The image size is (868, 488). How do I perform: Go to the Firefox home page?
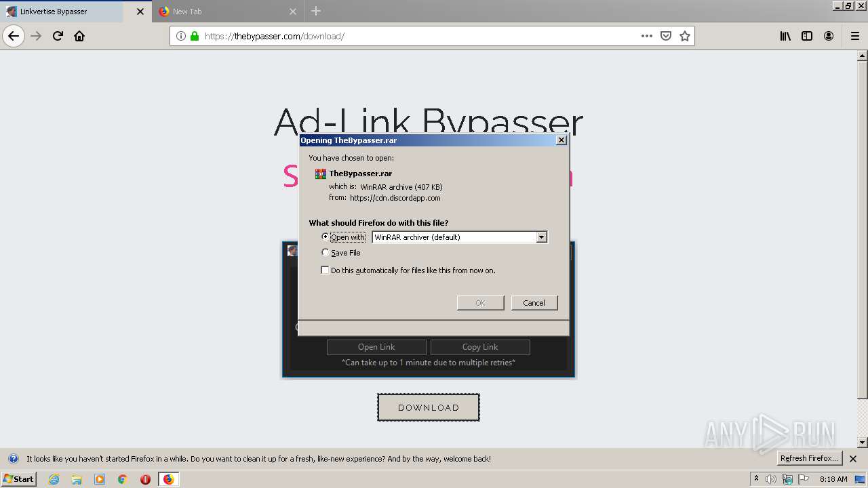(x=79, y=36)
